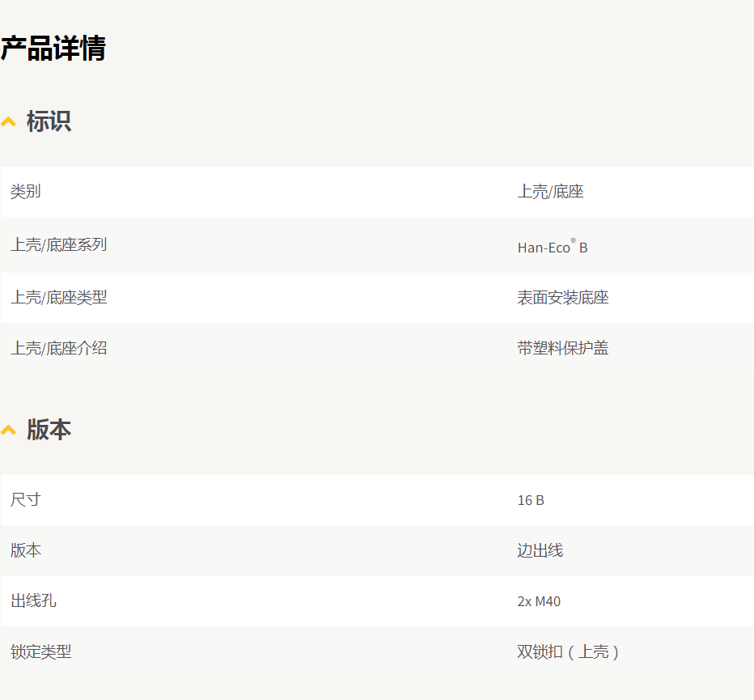Click the 标识 section heading
Image resolution: width=754 pixels, height=700 pixels.
pyautogui.click(x=49, y=121)
